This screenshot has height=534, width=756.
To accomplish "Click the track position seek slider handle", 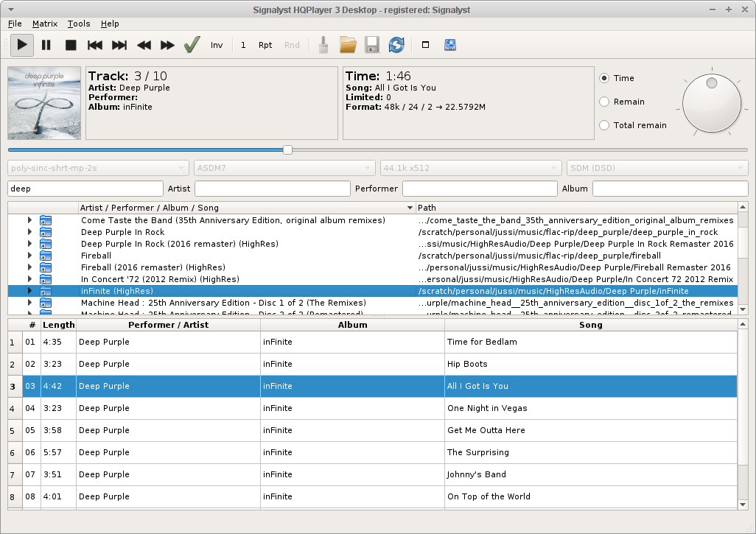I will click(288, 150).
